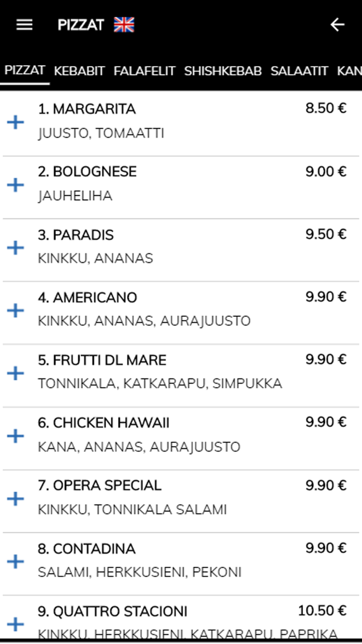Add 1. MARGARITA pizza with the plus icon
362x644 pixels.
pos(16,123)
